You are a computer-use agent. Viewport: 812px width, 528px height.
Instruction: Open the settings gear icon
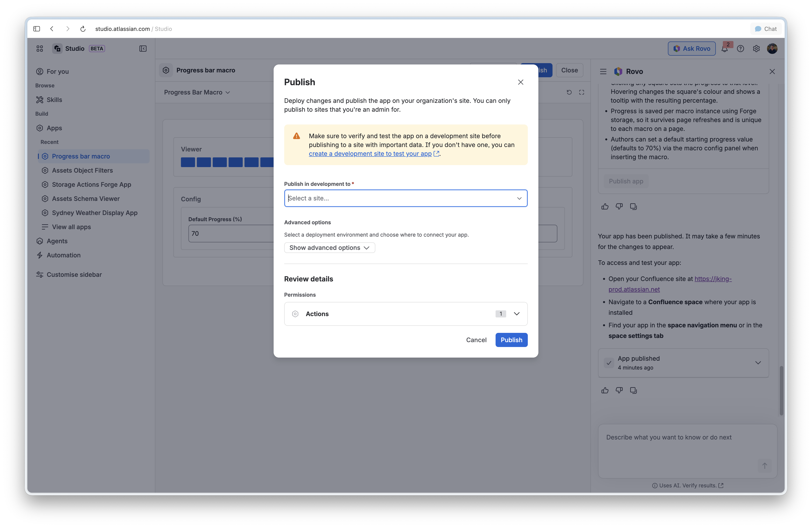point(756,49)
